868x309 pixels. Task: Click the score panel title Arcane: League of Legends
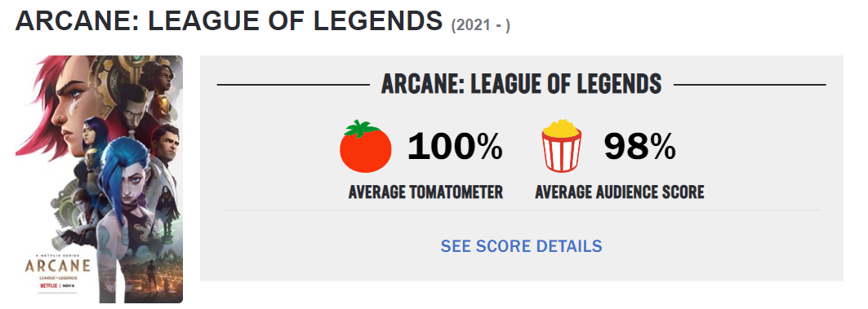[x=522, y=84]
